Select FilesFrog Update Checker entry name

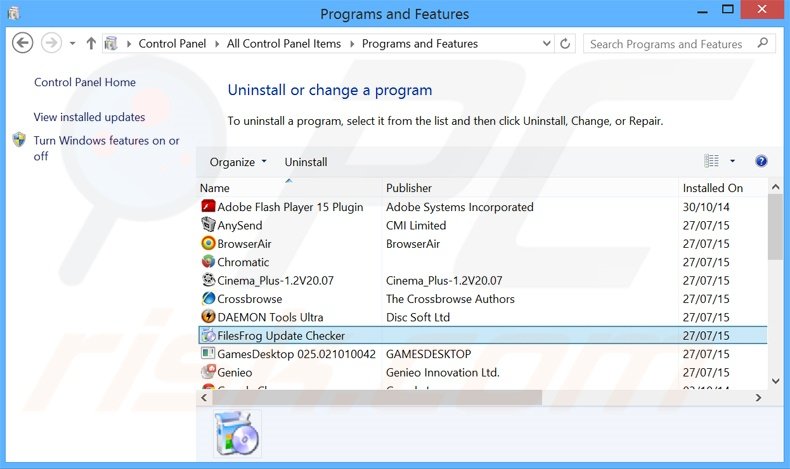point(281,336)
